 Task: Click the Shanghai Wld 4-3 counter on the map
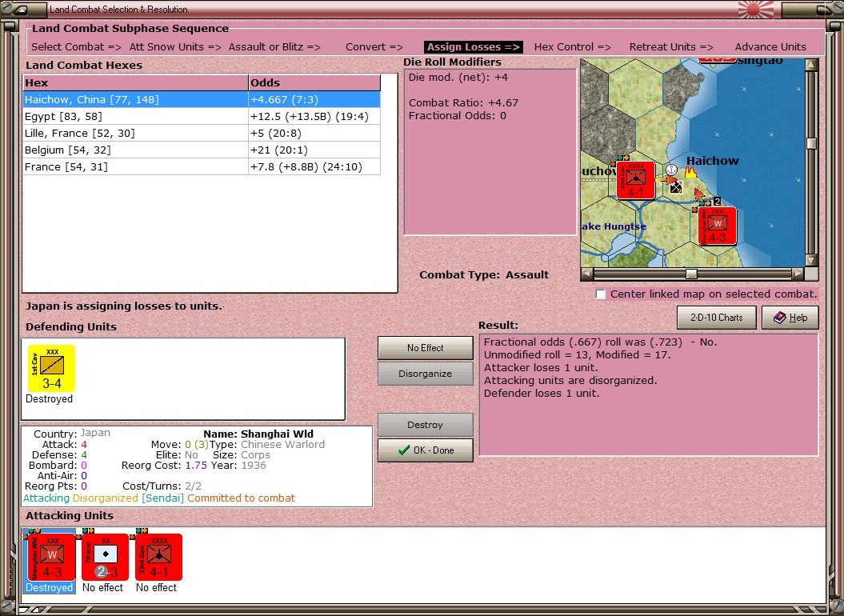[x=717, y=226]
